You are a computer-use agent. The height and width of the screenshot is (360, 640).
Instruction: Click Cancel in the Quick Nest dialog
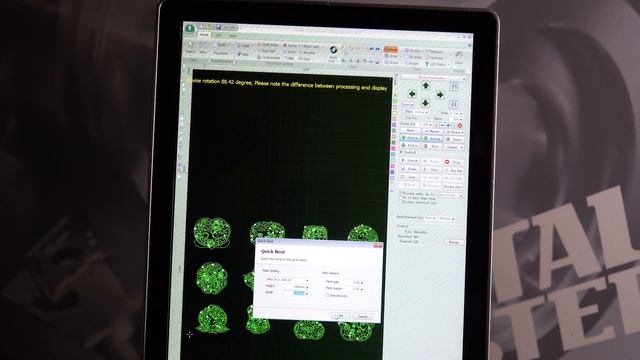coord(362,316)
